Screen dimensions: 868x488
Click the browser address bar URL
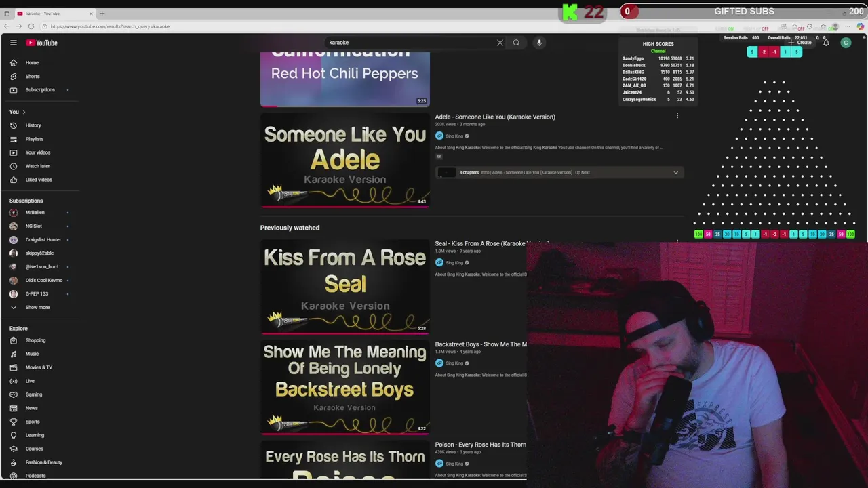click(110, 26)
